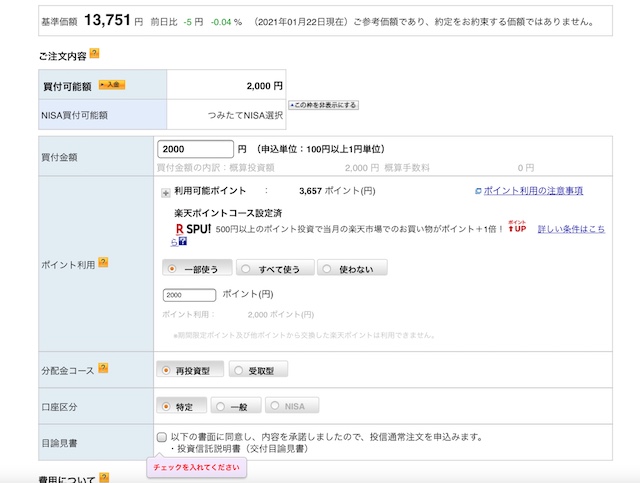Select 一般 account type
Image resolution: width=640 pixels, height=483 pixels.
[x=233, y=406]
